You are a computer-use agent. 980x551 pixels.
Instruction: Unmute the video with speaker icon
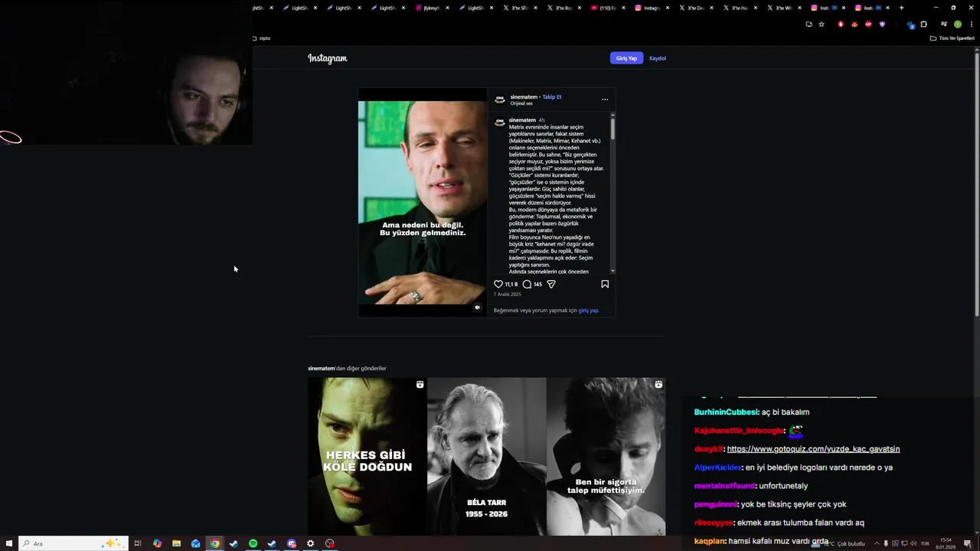pos(477,308)
